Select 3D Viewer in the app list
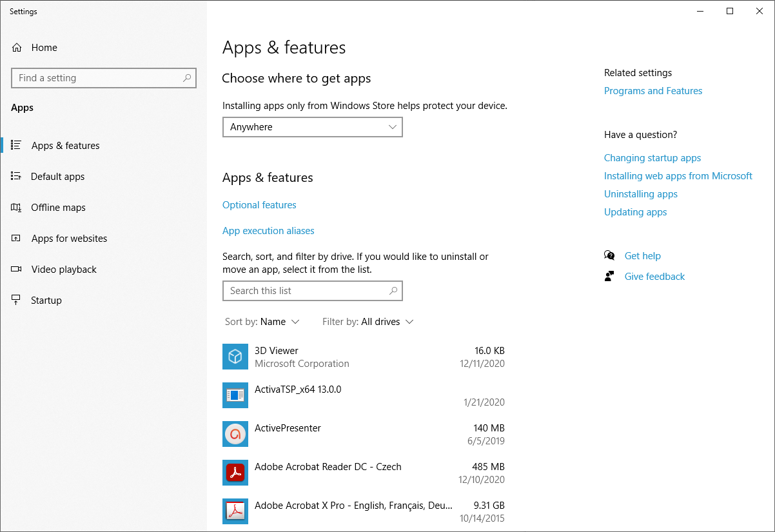Viewport: 775px width, 532px height. tap(364, 357)
